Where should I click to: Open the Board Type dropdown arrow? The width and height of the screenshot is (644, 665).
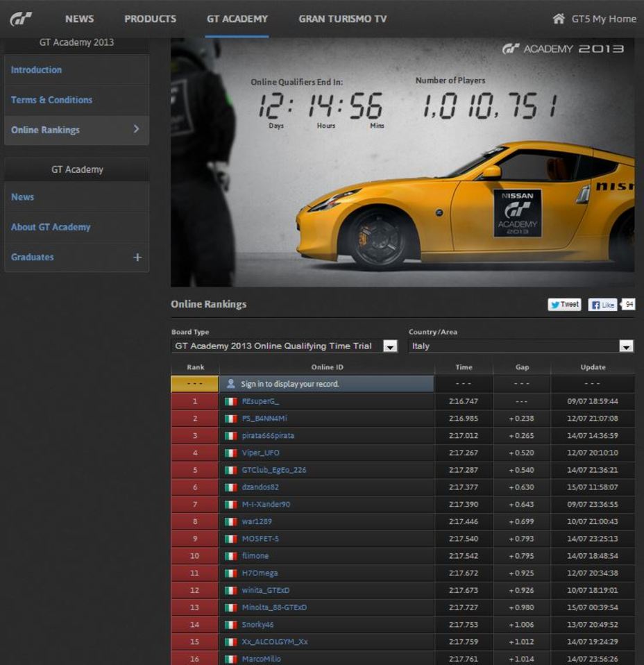[x=390, y=346]
